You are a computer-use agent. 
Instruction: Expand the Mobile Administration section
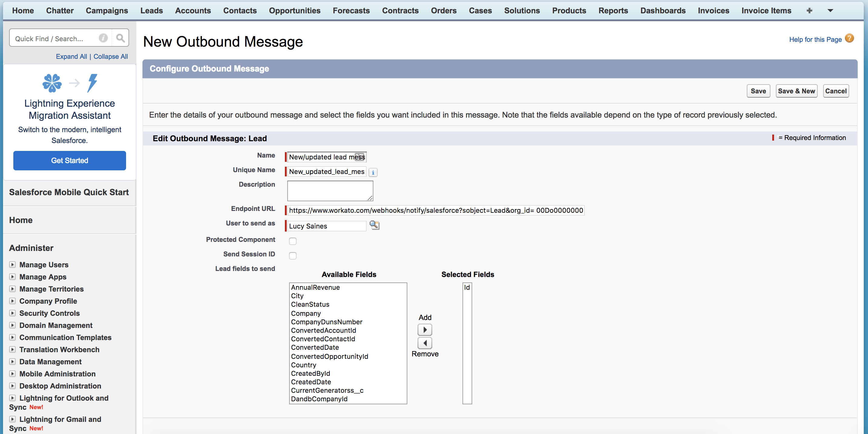[x=12, y=374]
